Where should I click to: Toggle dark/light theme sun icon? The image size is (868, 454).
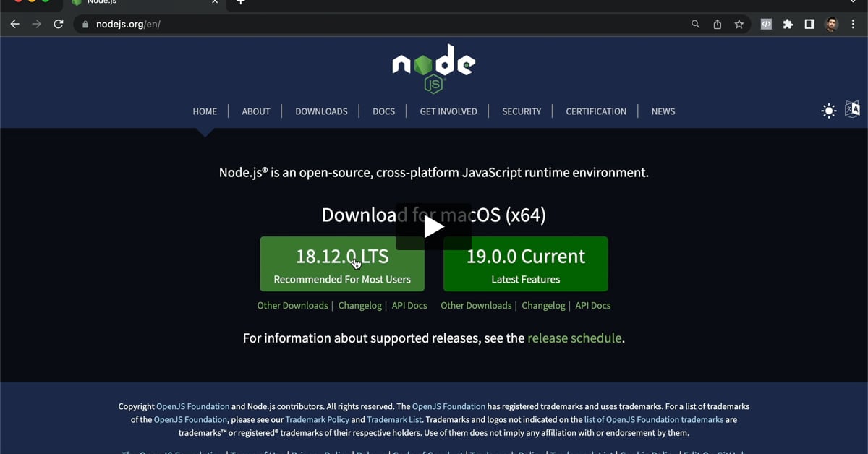pyautogui.click(x=829, y=111)
